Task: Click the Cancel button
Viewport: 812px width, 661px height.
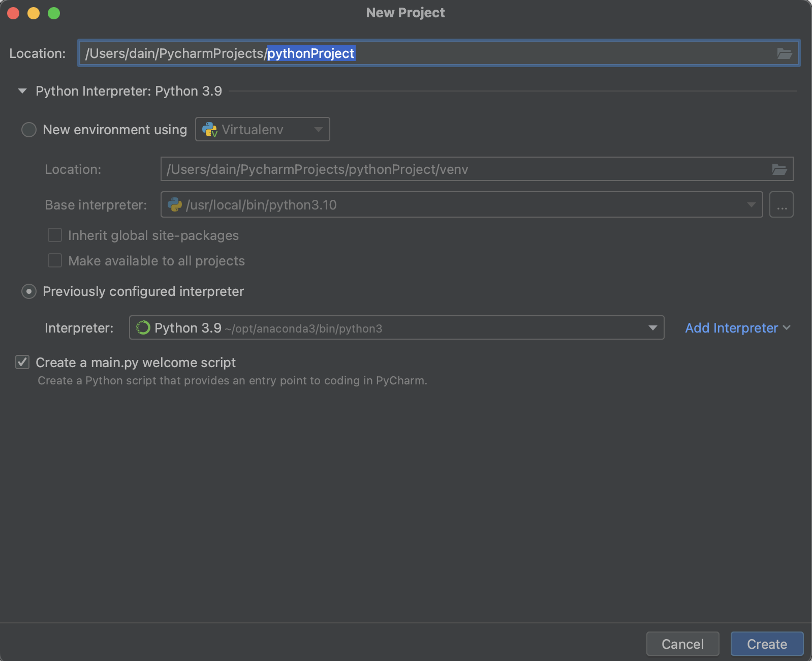Action: pyautogui.click(x=683, y=644)
